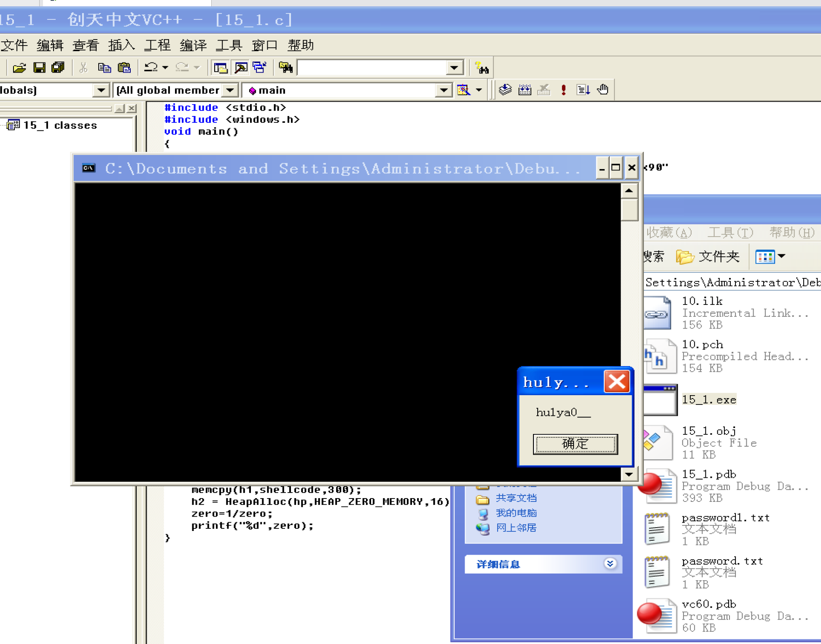821x644 pixels.
Task: Click the Save All toolbar icon
Action: coord(58,67)
